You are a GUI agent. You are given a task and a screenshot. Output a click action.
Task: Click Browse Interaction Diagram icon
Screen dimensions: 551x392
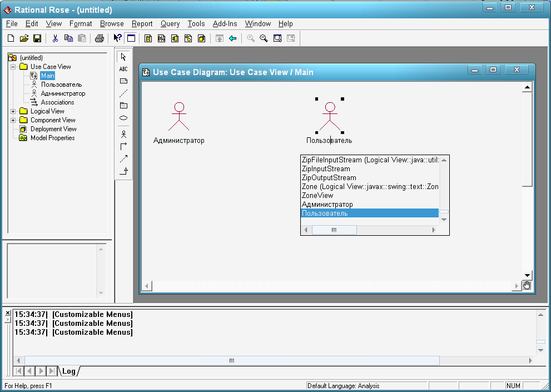[x=161, y=38]
